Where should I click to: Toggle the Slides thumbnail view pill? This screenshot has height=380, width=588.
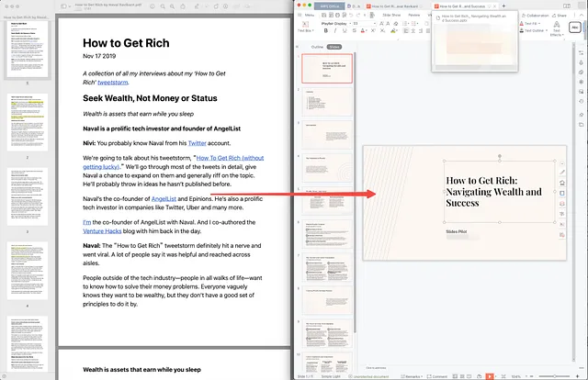pyautogui.click(x=334, y=47)
